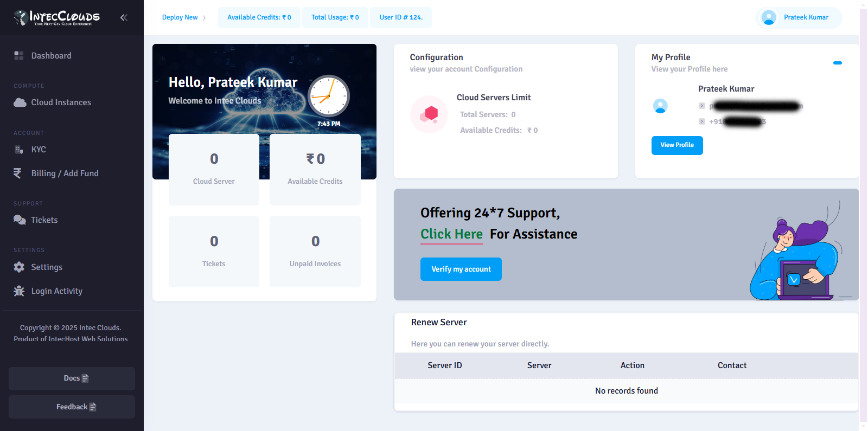Viewport: 868px width, 431px height.
Task: Click the User ID # 124 badge
Action: [401, 17]
